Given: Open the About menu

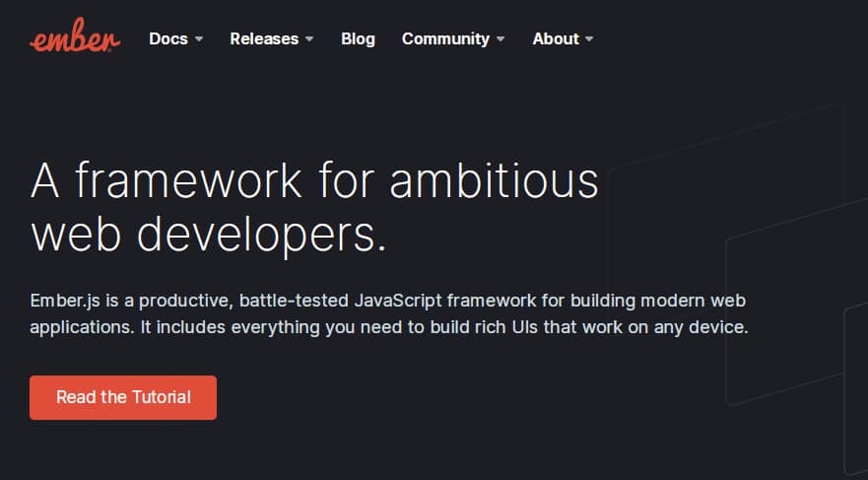Looking at the screenshot, I should [556, 39].
